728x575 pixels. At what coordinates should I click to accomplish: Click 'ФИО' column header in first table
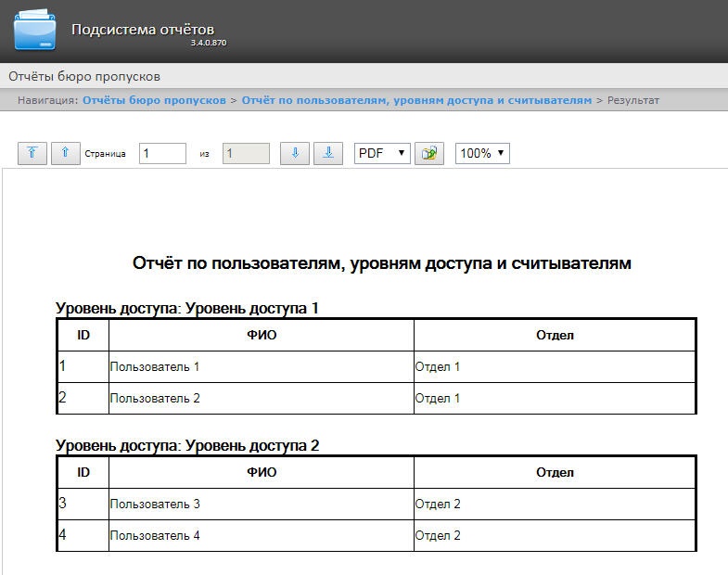coord(262,335)
